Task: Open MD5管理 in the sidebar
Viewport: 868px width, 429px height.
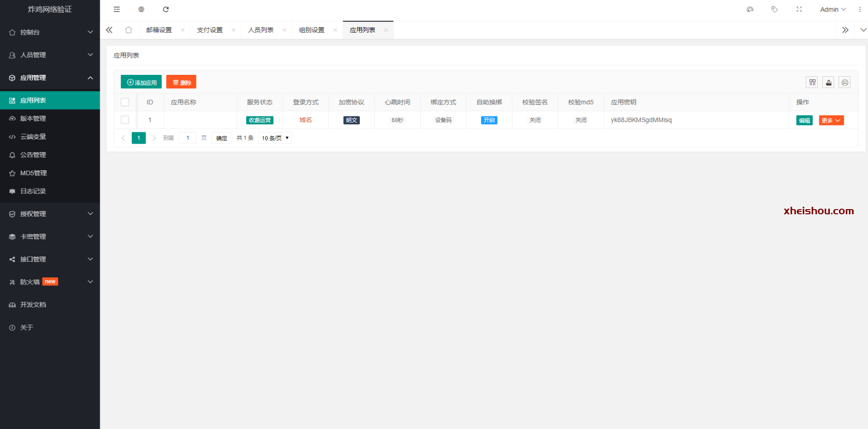Action: click(50, 173)
